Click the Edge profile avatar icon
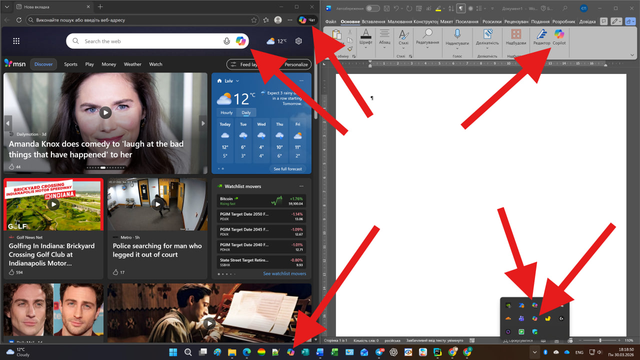The width and height of the screenshot is (640, 360). (278, 20)
